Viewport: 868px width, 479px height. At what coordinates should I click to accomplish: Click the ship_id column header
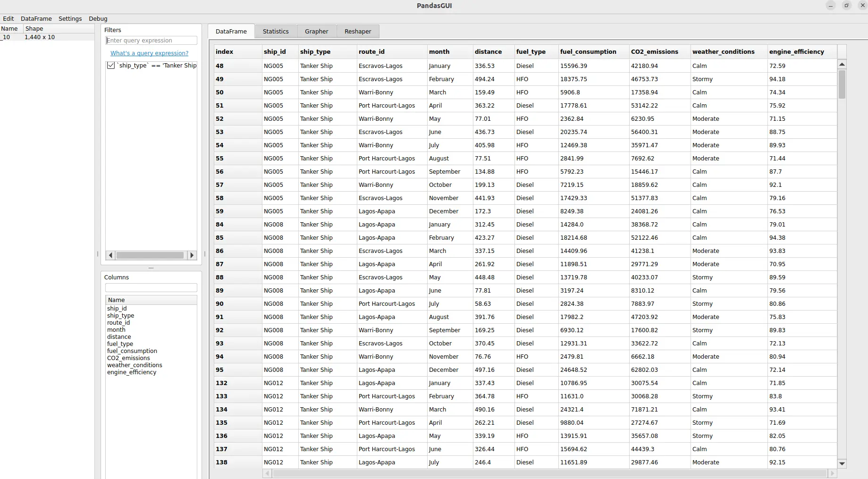pyautogui.click(x=280, y=52)
